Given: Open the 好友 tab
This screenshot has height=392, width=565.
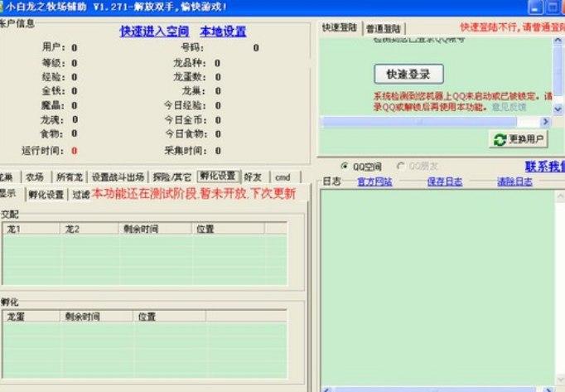Looking at the screenshot, I should 253,177.
